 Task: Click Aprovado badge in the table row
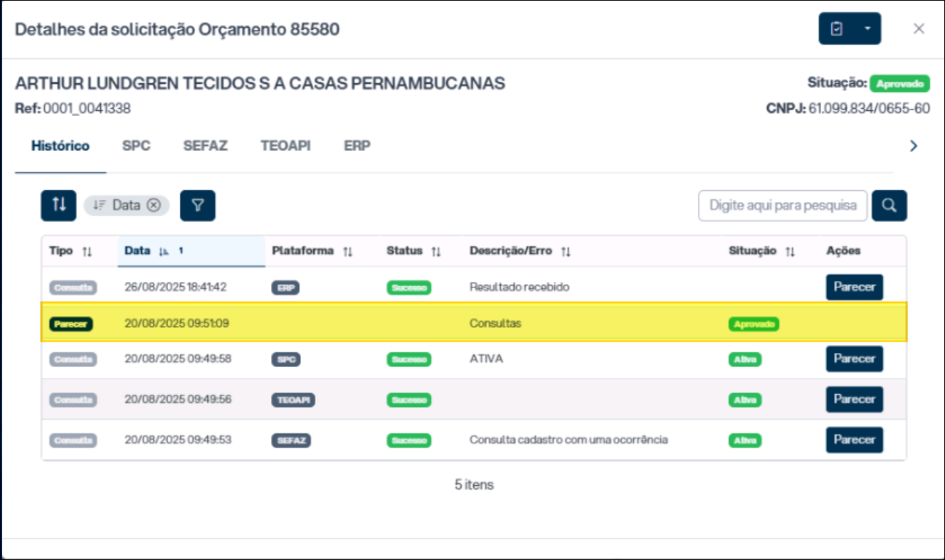[x=754, y=324]
